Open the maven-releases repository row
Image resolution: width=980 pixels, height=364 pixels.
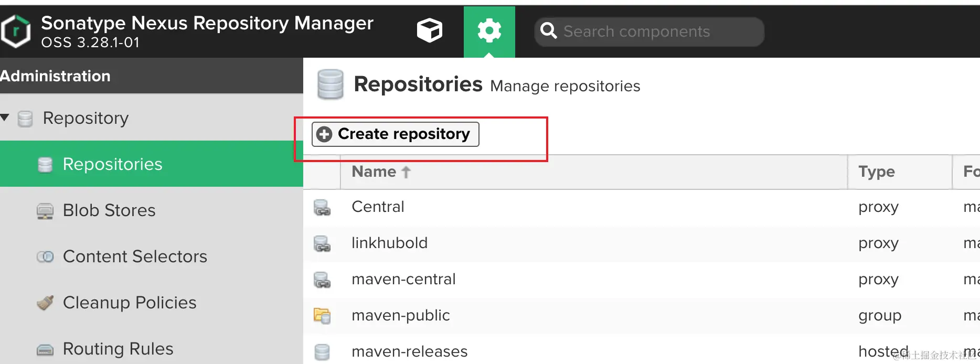pyautogui.click(x=642, y=349)
